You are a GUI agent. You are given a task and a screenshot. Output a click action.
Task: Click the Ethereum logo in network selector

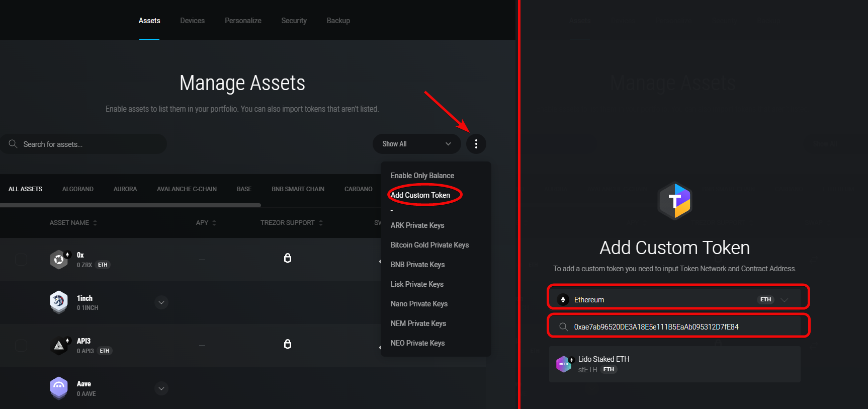[563, 299]
